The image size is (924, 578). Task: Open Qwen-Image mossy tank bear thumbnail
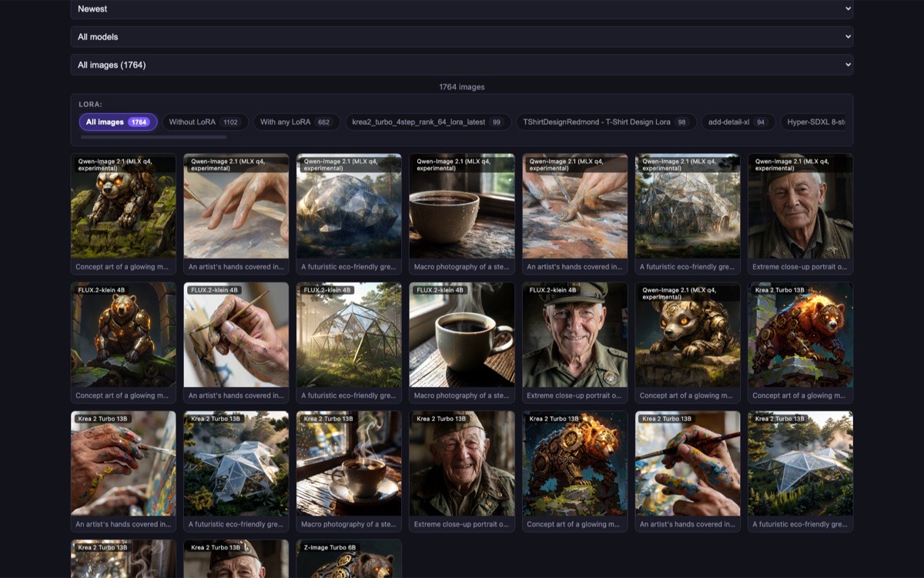123,206
